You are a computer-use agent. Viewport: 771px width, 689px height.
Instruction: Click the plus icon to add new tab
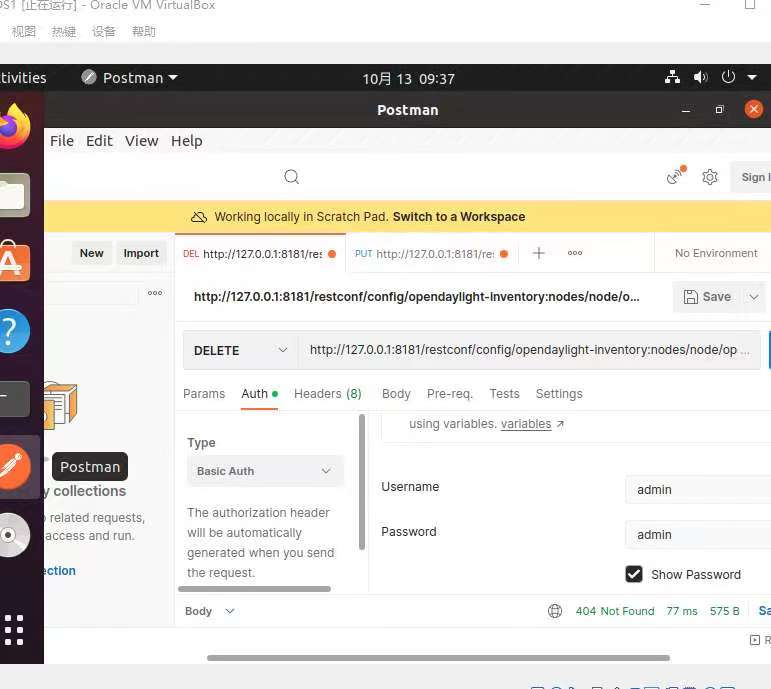(x=538, y=253)
